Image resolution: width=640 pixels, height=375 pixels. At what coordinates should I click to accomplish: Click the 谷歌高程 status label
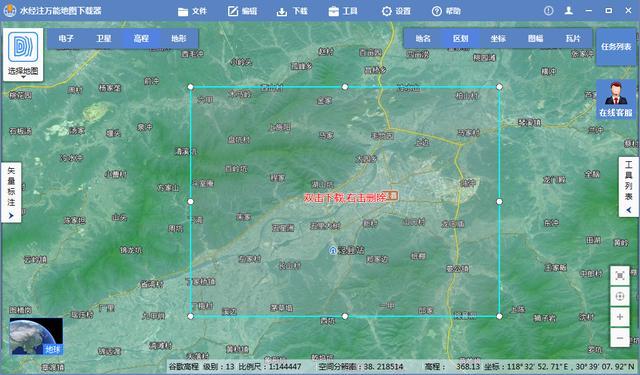184,366
